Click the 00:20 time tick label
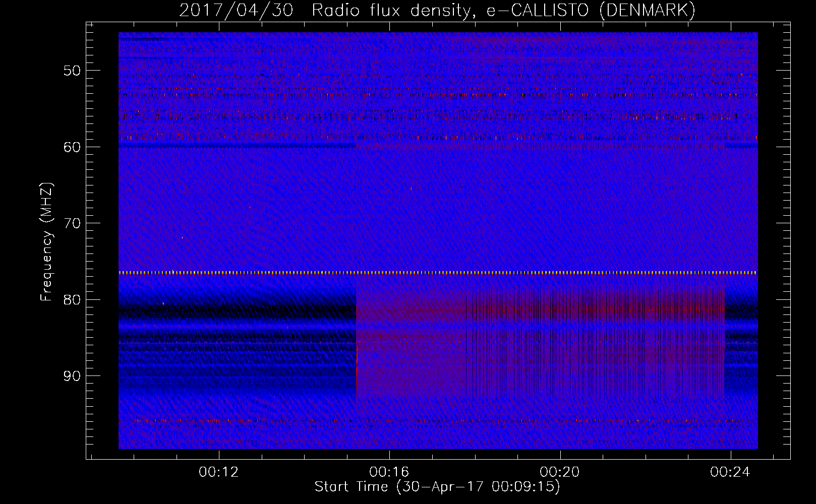 pos(560,472)
